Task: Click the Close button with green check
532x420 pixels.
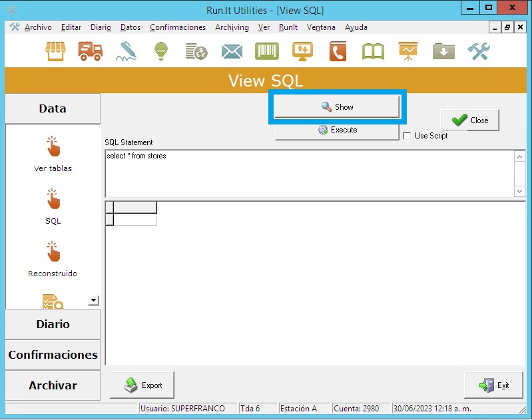Action: point(470,120)
